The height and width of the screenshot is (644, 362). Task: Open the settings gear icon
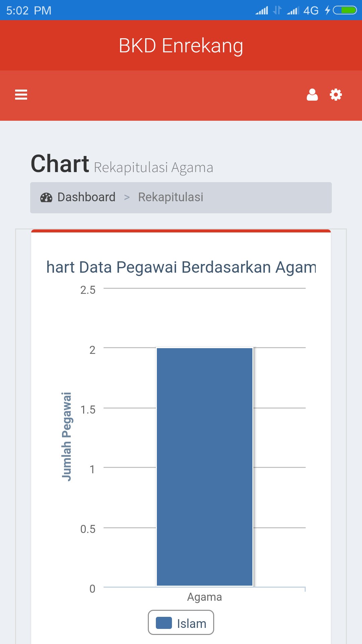[x=336, y=95]
